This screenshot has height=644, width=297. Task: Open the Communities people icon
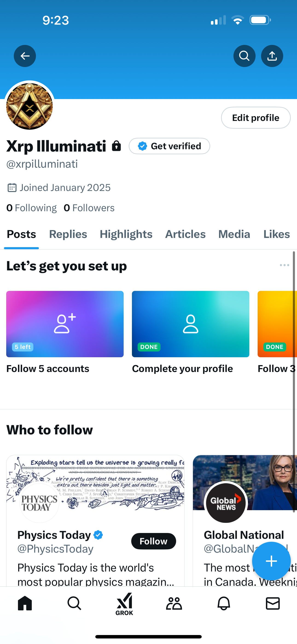[x=174, y=603]
